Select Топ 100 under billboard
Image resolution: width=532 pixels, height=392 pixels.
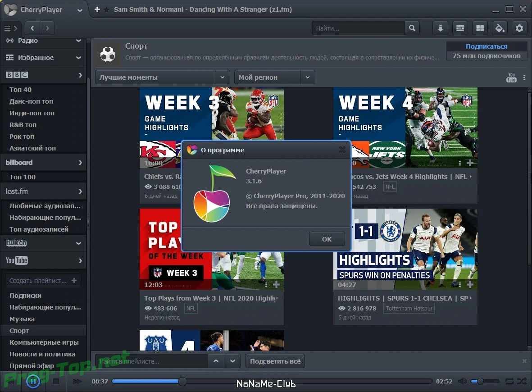[23, 177]
